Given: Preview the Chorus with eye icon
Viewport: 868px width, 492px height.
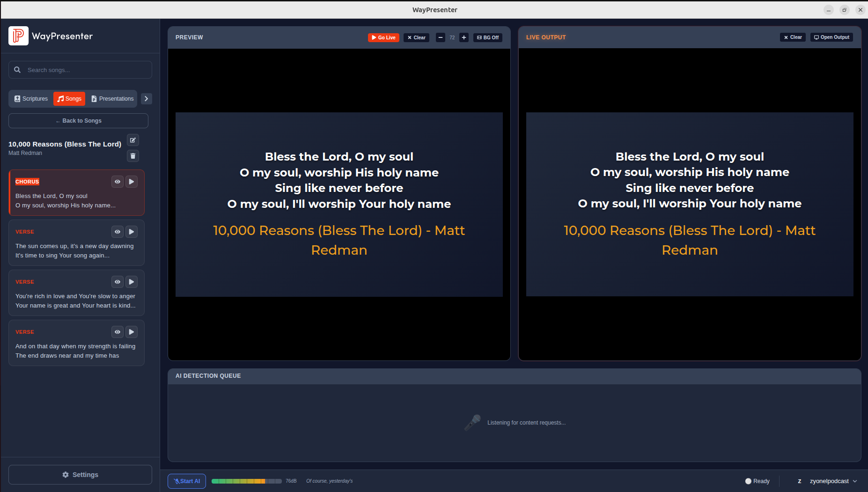Looking at the screenshot, I should click(118, 182).
